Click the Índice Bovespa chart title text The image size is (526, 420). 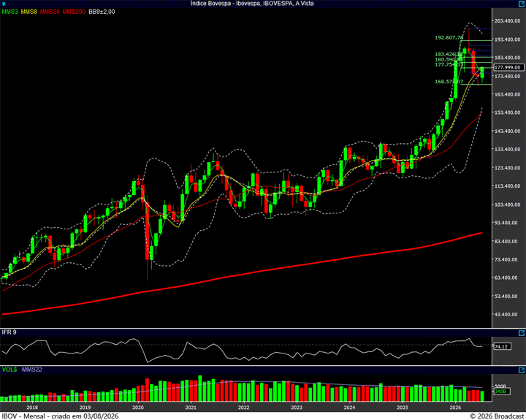pos(252,4)
